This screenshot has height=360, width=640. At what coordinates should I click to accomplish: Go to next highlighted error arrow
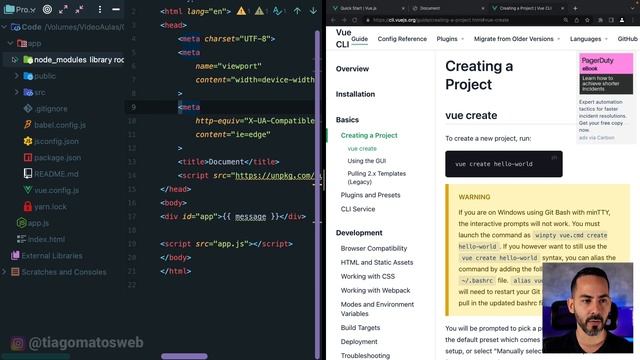click(x=313, y=11)
